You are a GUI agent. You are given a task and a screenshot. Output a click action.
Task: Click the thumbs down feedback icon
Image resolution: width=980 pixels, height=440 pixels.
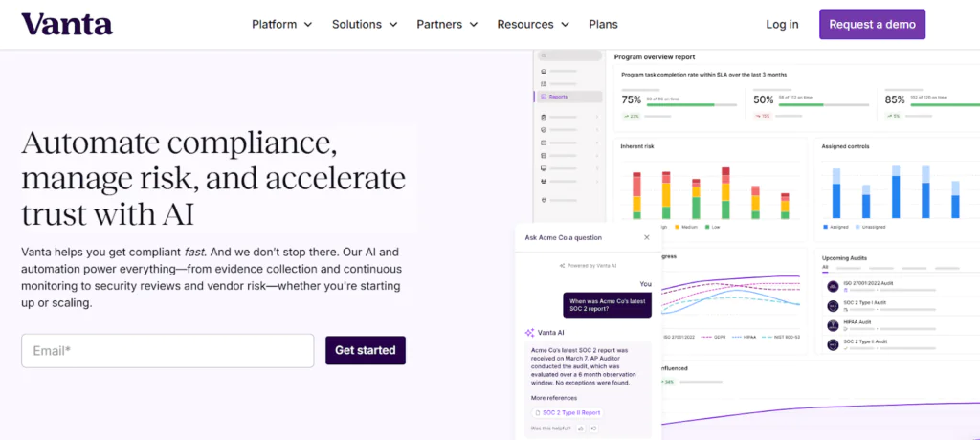coord(593,428)
